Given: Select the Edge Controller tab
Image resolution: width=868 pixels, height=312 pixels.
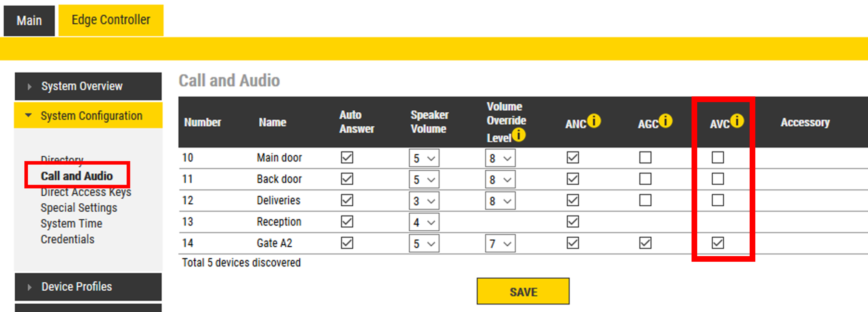Looking at the screenshot, I should [x=111, y=20].
